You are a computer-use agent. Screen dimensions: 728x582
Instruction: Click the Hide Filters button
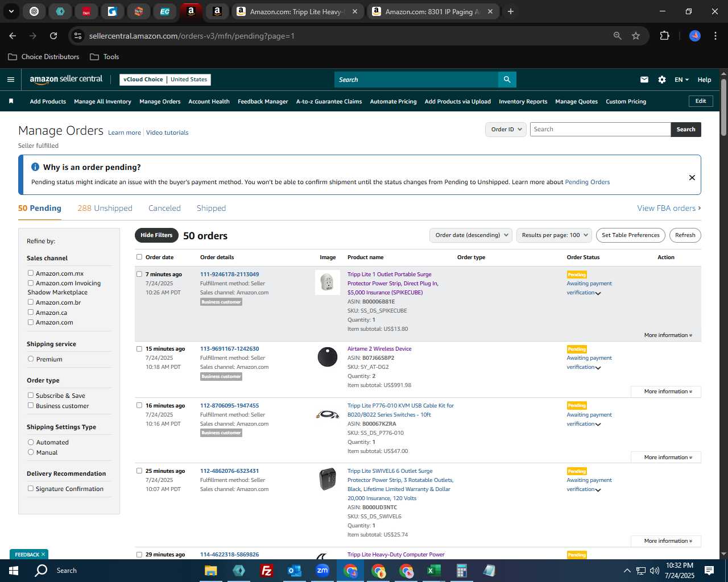pyautogui.click(x=156, y=235)
